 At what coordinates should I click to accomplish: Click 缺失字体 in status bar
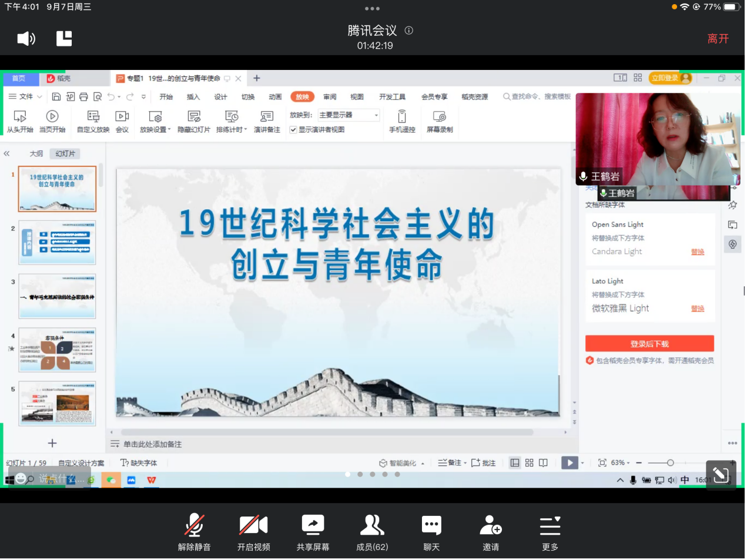[139, 463]
